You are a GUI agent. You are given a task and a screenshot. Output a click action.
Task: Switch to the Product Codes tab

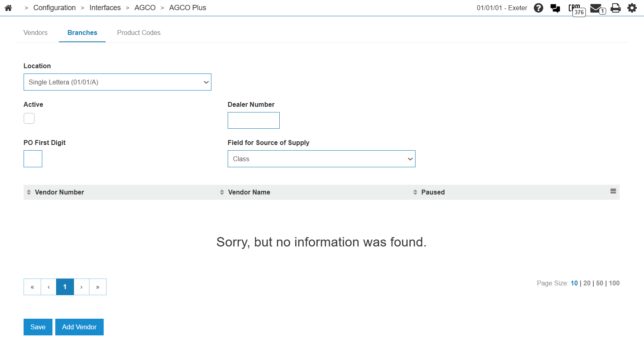(x=139, y=32)
